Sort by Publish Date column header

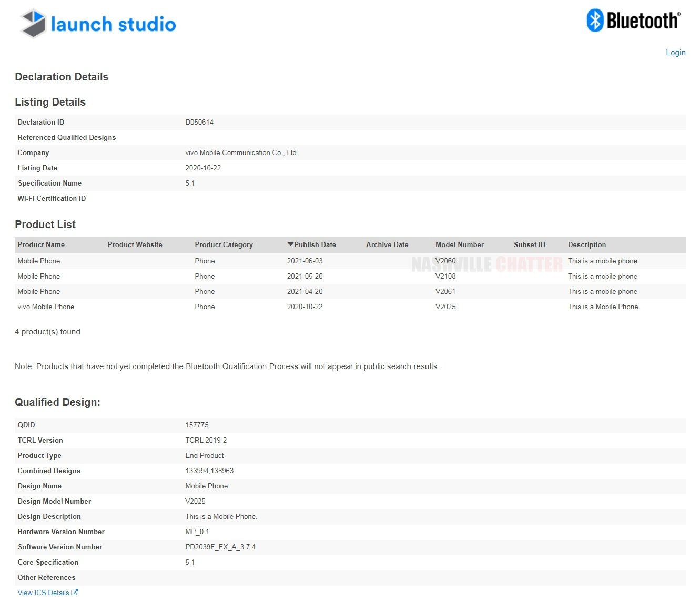pyautogui.click(x=315, y=245)
